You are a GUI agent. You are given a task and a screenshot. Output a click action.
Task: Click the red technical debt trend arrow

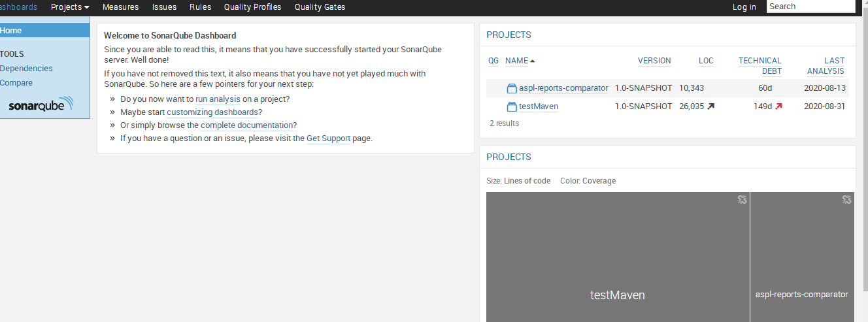click(x=778, y=106)
